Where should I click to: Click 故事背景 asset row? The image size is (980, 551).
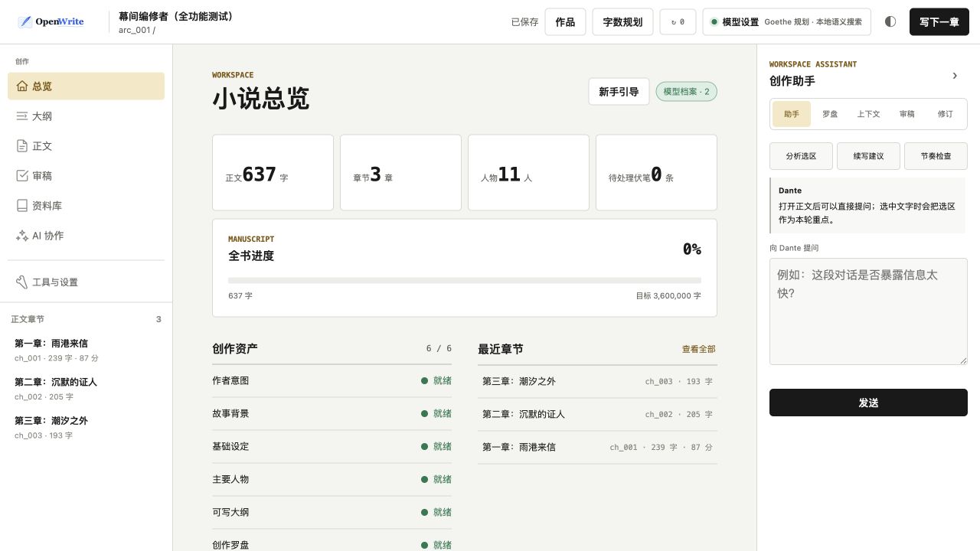pyautogui.click(x=332, y=413)
